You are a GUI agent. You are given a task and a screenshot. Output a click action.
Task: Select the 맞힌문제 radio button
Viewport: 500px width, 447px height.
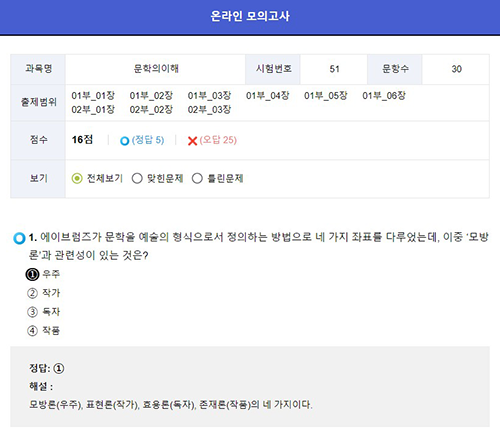(137, 179)
